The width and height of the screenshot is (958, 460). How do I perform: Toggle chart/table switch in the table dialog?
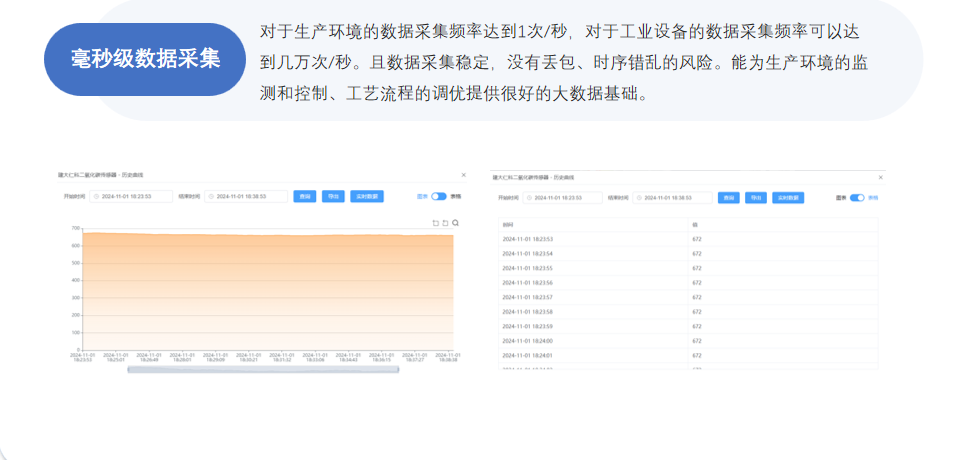pyautogui.click(x=857, y=198)
